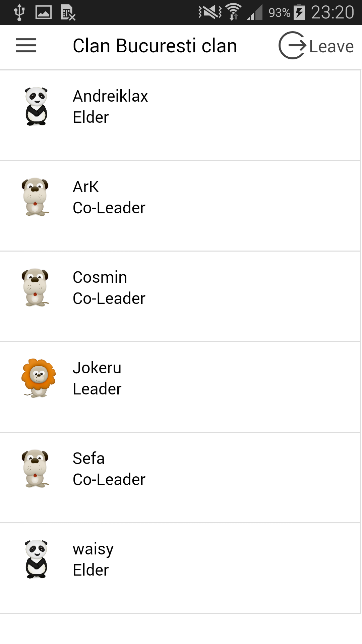The width and height of the screenshot is (362, 644).
Task: Open the Sefa member name
Action: tap(88, 459)
